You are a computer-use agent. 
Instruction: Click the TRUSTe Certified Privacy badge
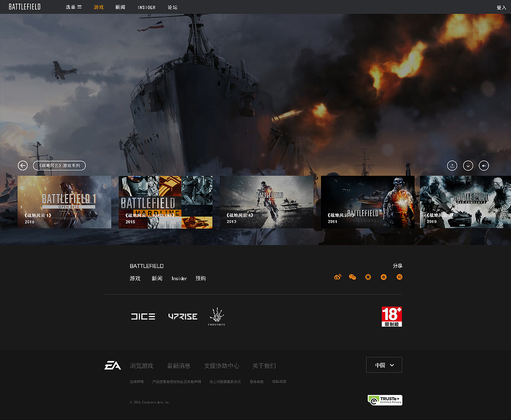click(x=385, y=400)
